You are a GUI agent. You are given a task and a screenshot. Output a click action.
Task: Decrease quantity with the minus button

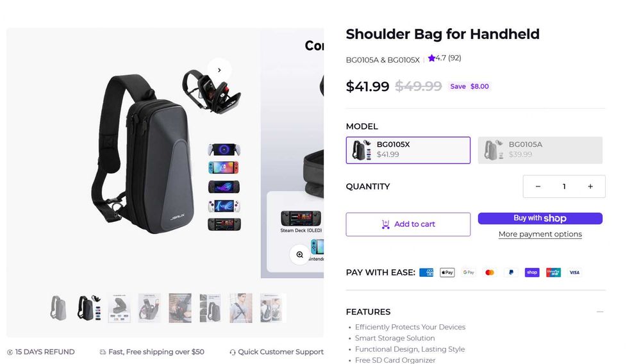coord(538,186)
